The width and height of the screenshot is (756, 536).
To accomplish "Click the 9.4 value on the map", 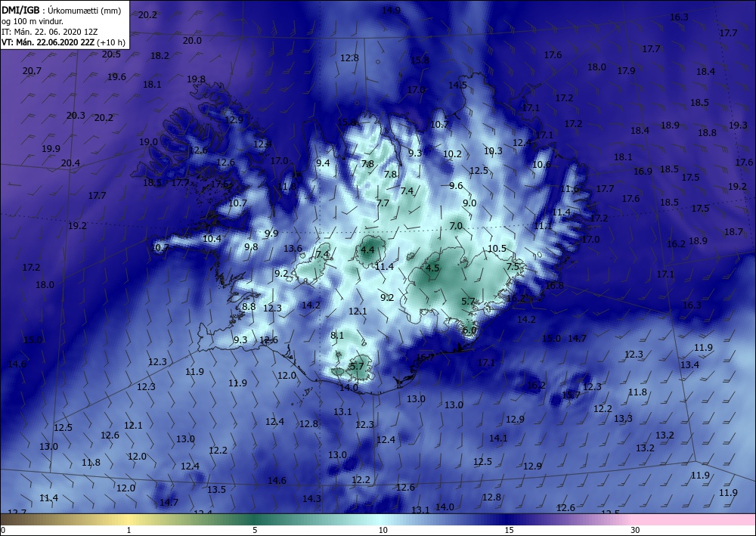I will (323, 163).
